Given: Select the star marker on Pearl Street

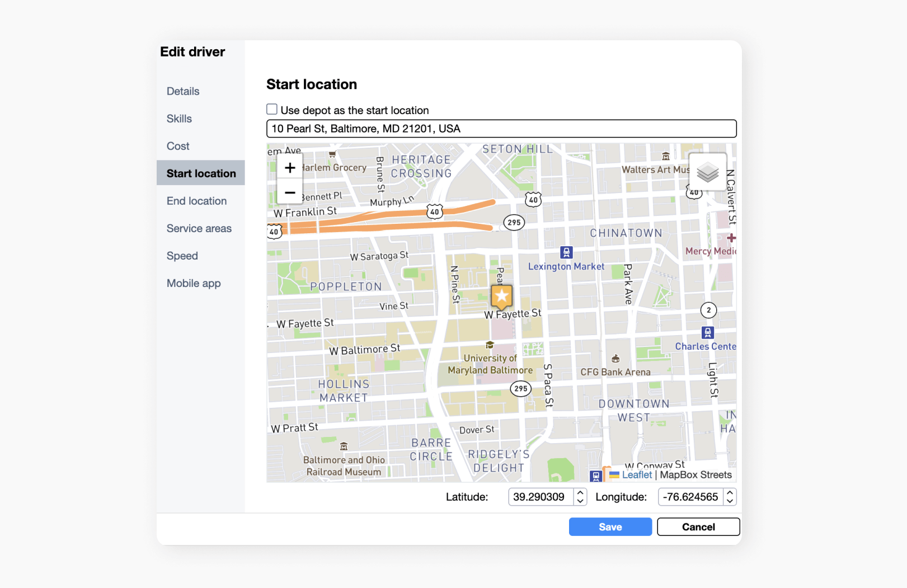Looking at the screenshot, I should tap(501, 297).
